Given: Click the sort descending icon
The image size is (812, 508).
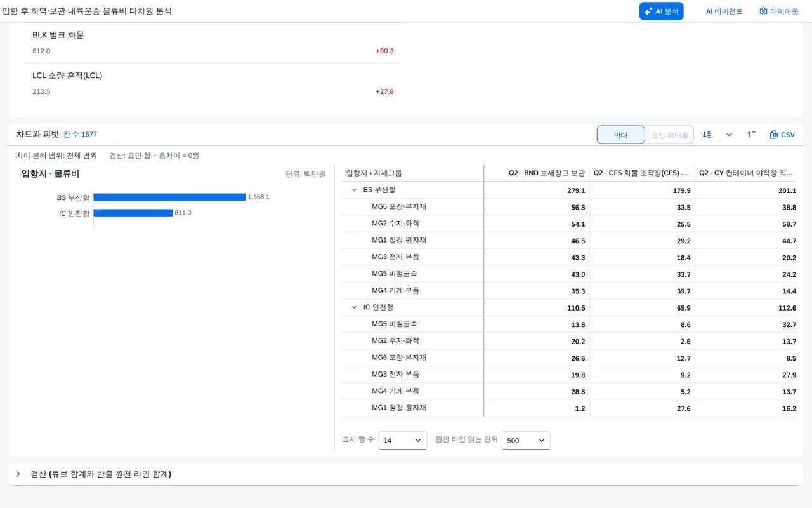Looking at the screenshot, I should [x=707, y=135].
